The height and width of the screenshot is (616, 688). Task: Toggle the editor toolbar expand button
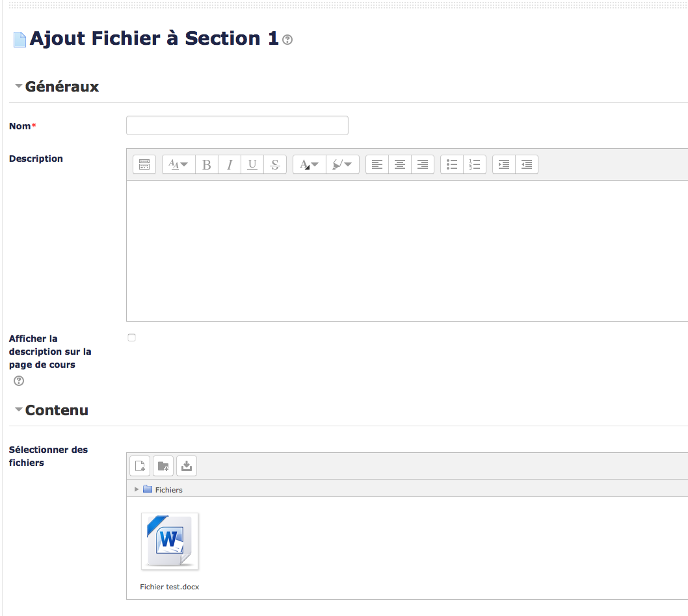(144, 164)
